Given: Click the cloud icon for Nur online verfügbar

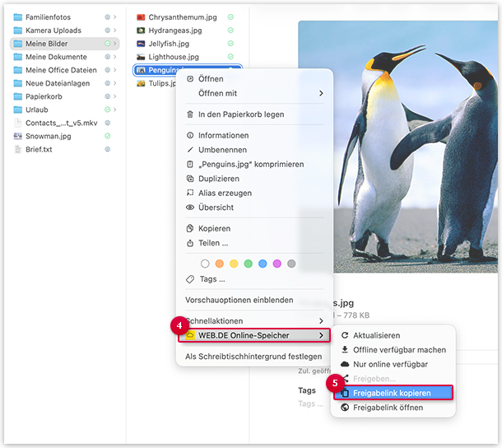Looking at the screenshot, I should pyautogui.click(x=344, y=364).
